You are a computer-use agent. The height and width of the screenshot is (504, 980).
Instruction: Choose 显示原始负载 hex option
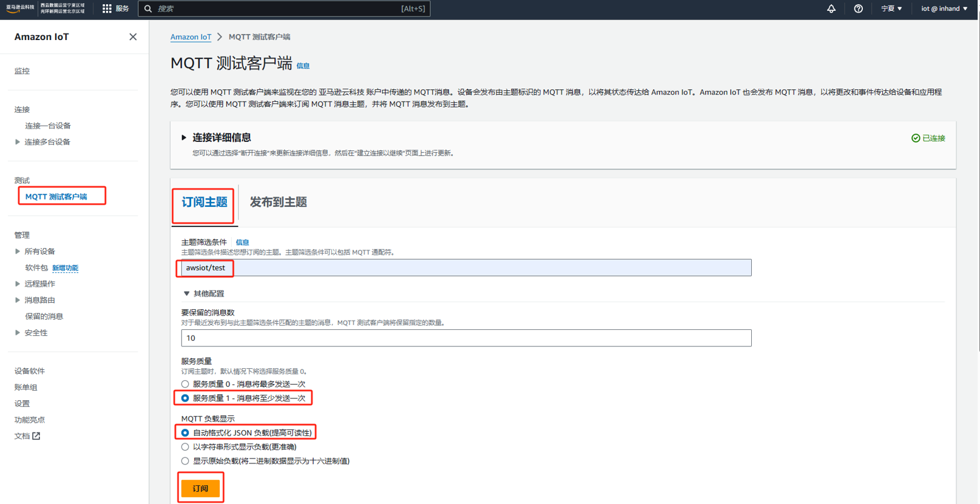[x=185, y=461]
